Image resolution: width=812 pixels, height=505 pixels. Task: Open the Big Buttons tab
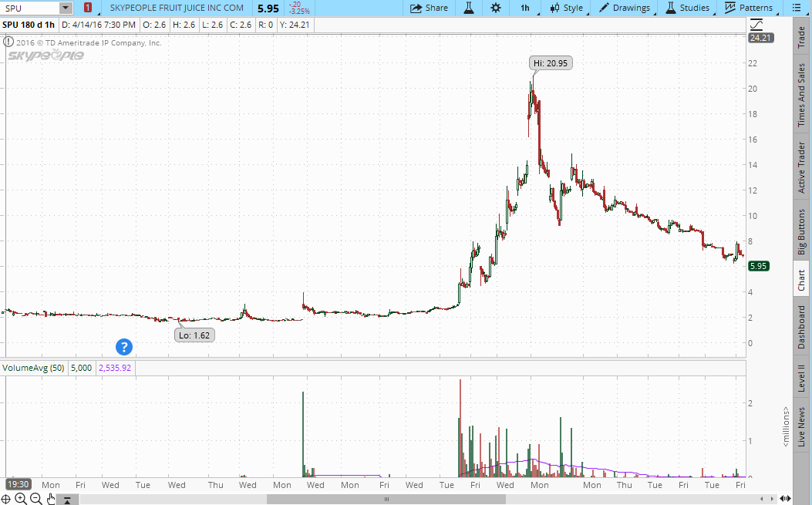coord(801,230)
